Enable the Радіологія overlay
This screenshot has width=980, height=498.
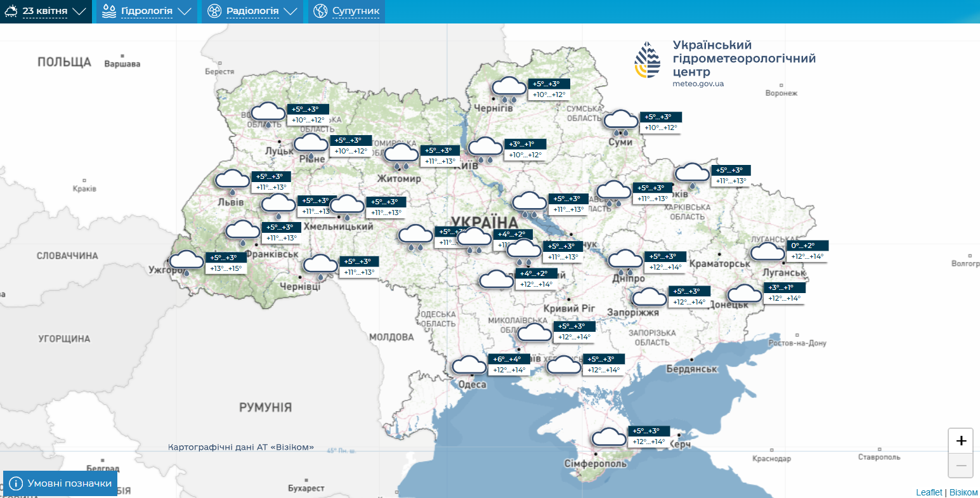point(252,11)
